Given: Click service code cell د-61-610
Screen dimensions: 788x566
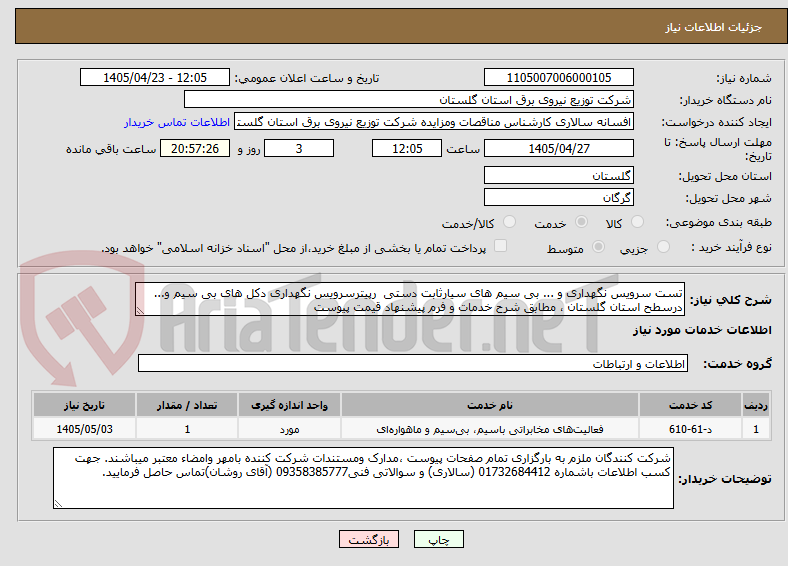Looking at the screenshot, I should [x=691, y=429].
